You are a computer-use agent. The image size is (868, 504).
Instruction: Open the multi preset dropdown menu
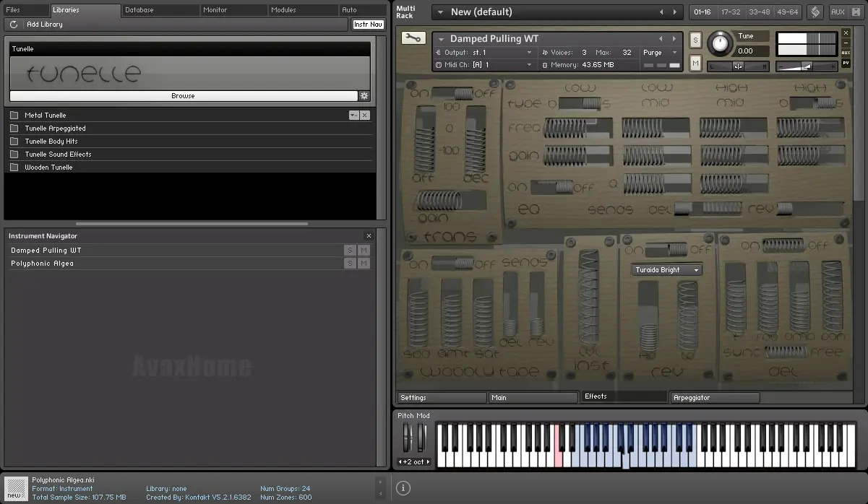tap(439, 12)
